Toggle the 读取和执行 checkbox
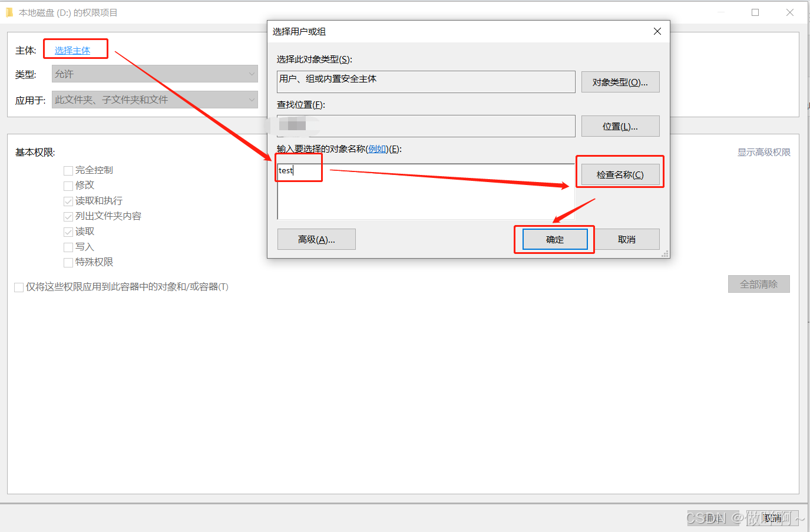Screen dimensions: 810x532 (68, 201)
